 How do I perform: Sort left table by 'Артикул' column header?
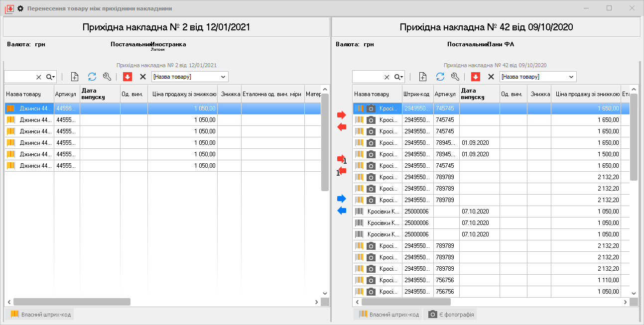67,94
